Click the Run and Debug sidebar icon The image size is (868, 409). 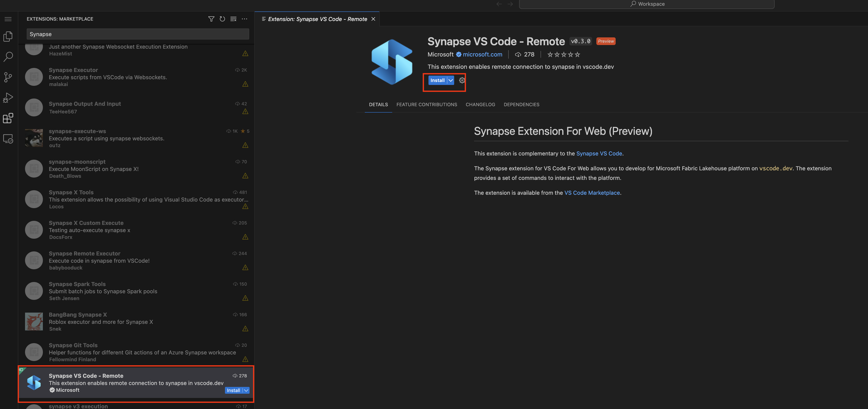[8, 97]
